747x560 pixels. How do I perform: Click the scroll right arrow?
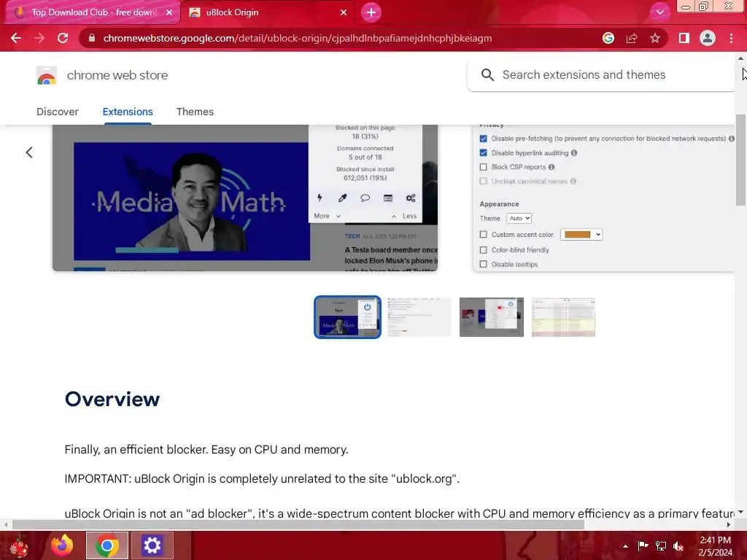(729, 525)
